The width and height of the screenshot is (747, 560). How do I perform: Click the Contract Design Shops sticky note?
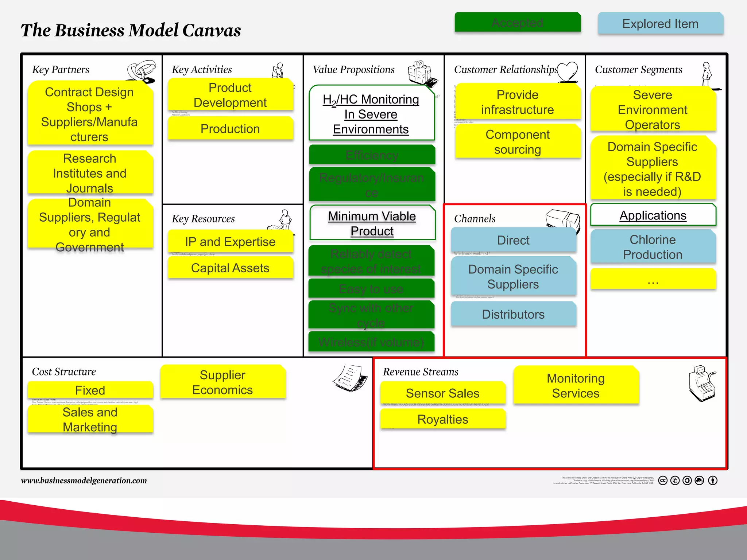[x=90, y=113]
